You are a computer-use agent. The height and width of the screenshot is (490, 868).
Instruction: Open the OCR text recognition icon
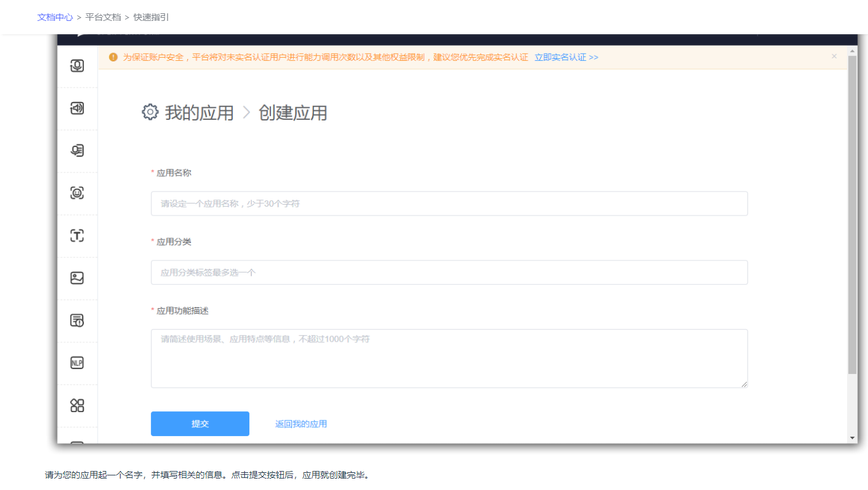pyautogui.click(x=77, y=235)
